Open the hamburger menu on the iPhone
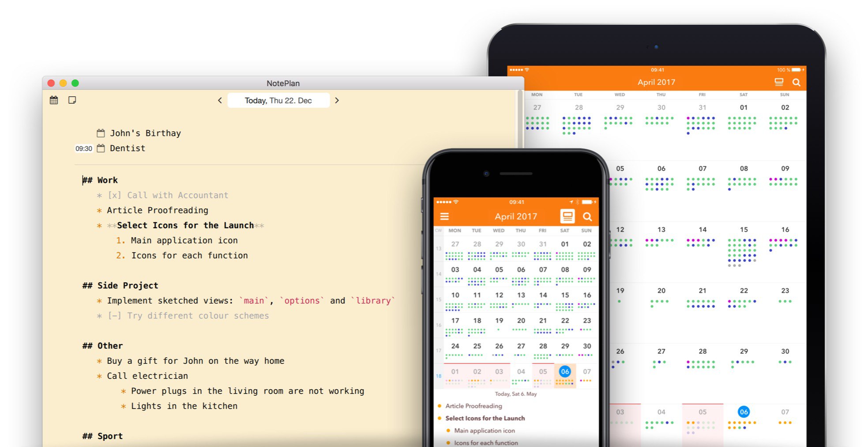Image resolution: width=868 pixels, height=447 pixels. 444,216
